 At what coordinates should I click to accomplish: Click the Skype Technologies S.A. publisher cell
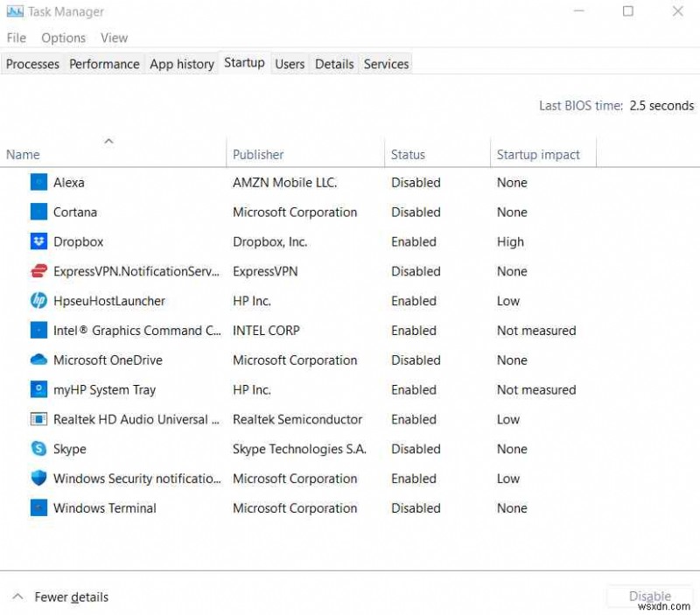299,449
